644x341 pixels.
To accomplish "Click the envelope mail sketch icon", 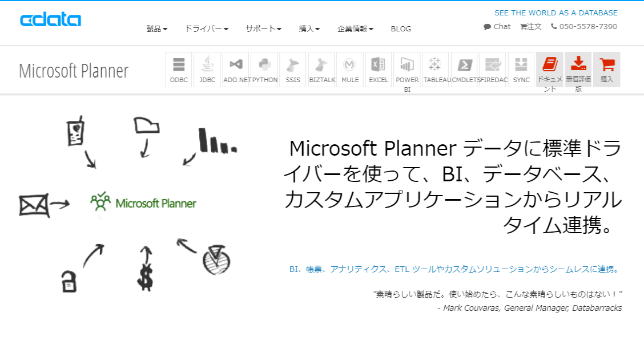I will point(34,205).
